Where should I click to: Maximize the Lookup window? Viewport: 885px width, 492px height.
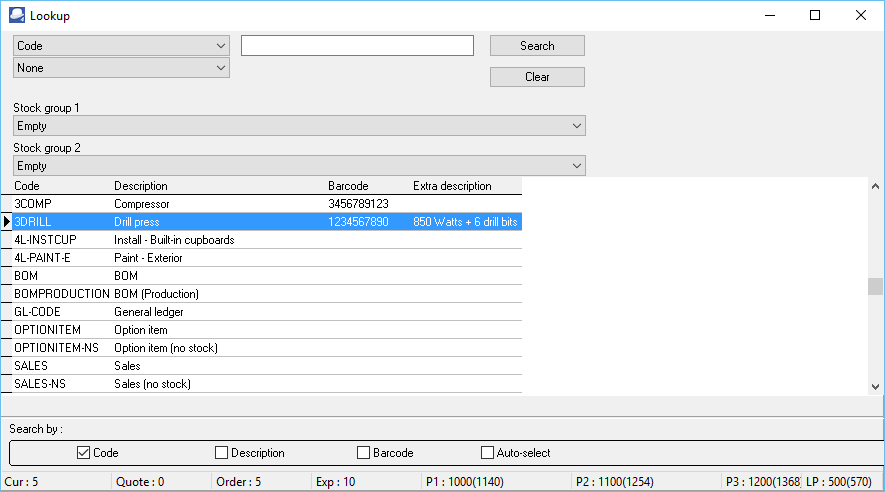pos(815,16)
